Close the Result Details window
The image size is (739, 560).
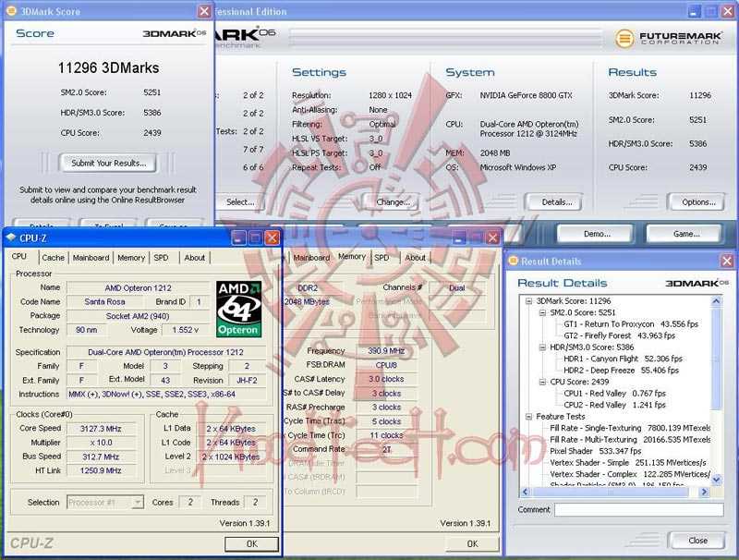point(727,261)
